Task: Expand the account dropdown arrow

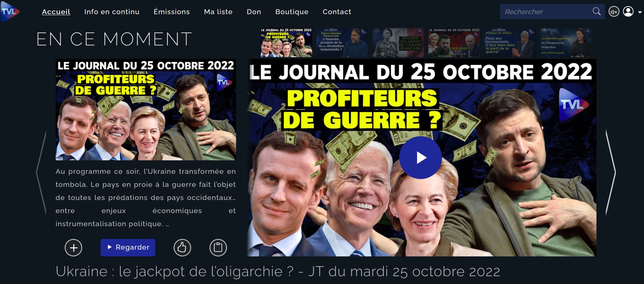Action: tap(640, 12)
